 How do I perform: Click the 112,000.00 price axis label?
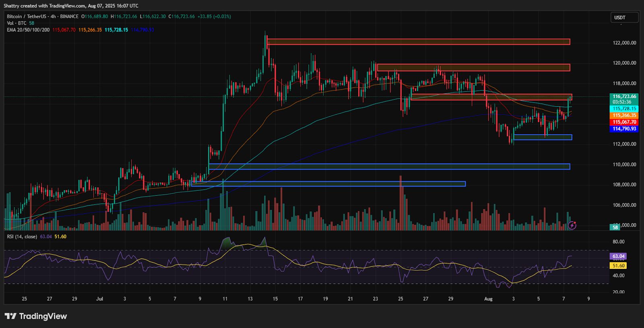click(x=624, y=144)
